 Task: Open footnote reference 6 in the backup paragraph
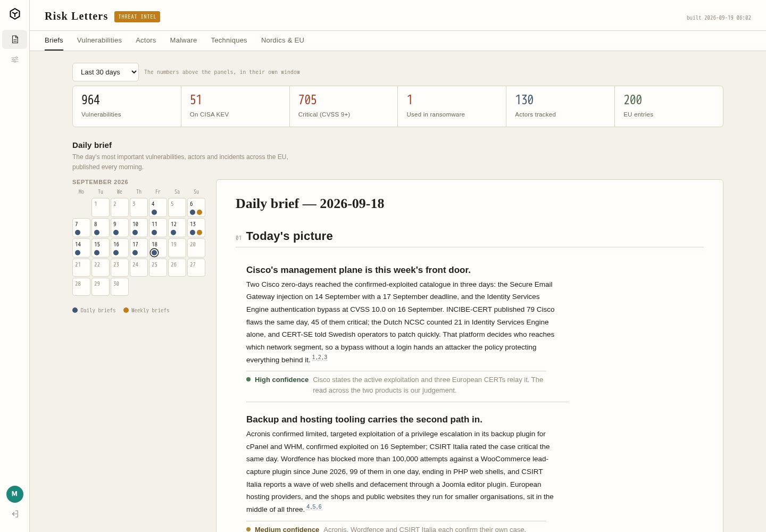click(320, 506)
